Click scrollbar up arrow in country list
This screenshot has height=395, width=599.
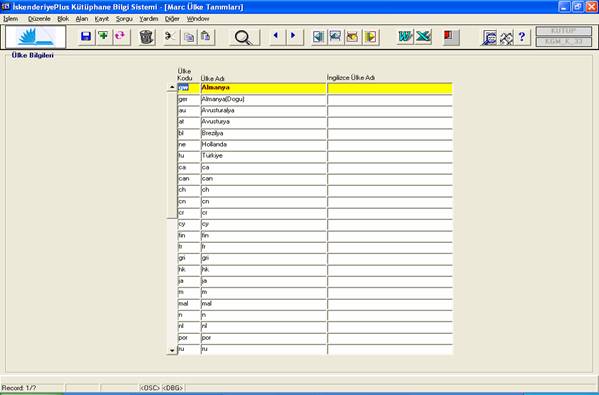point(172,87)
